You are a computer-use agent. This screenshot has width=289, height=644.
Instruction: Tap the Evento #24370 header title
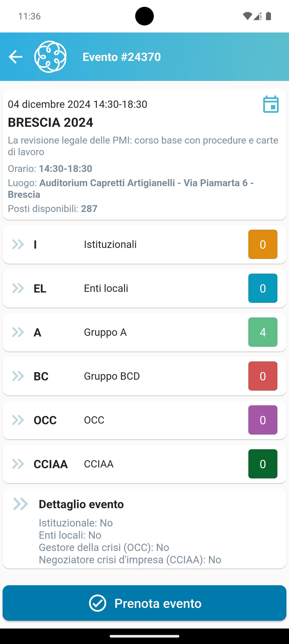[122, 57]
